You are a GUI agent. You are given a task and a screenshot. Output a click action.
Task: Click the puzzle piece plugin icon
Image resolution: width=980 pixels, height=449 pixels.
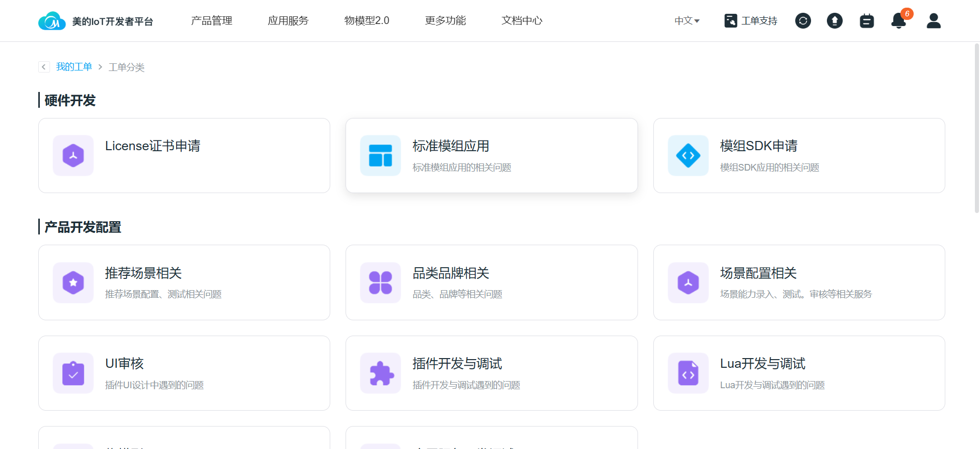pyautogui.click(x=381, y=373)
